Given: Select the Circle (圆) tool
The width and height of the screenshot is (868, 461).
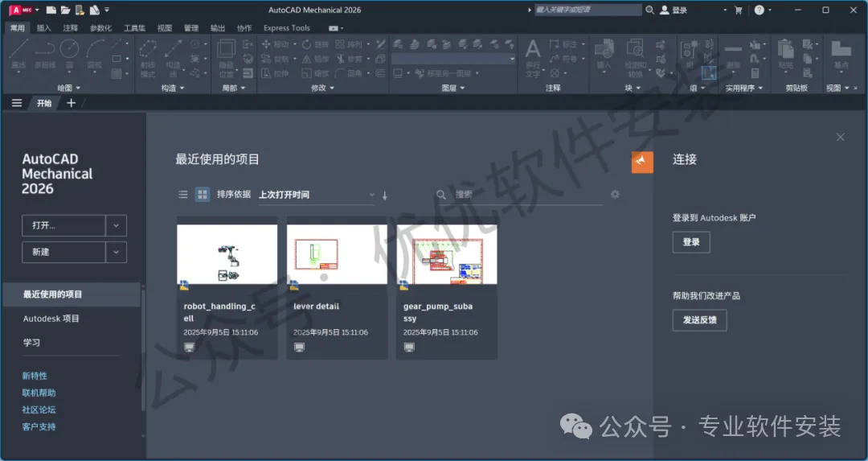Looking at the screenshot, I should 70,54.
